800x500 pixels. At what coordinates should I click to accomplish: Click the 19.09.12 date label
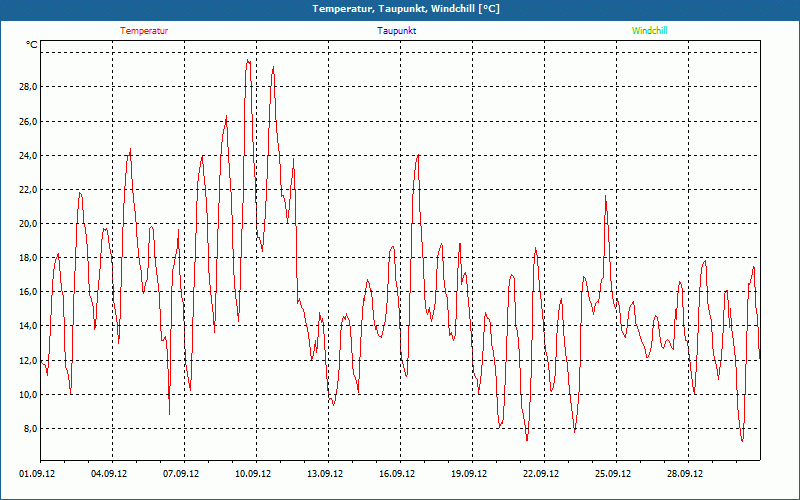coord(468,474)
